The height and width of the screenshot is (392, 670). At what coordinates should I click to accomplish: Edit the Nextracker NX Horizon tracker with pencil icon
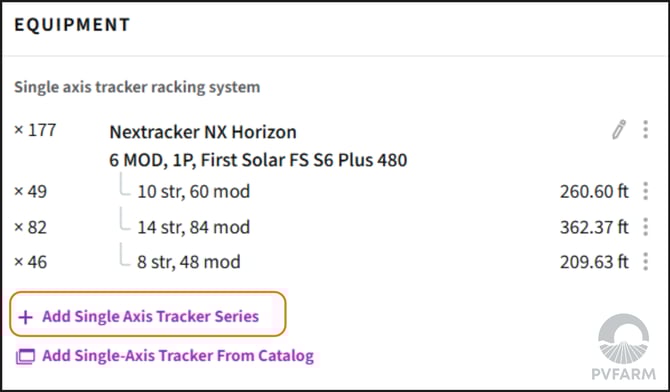pyautogui.click(x=619, y=130)
